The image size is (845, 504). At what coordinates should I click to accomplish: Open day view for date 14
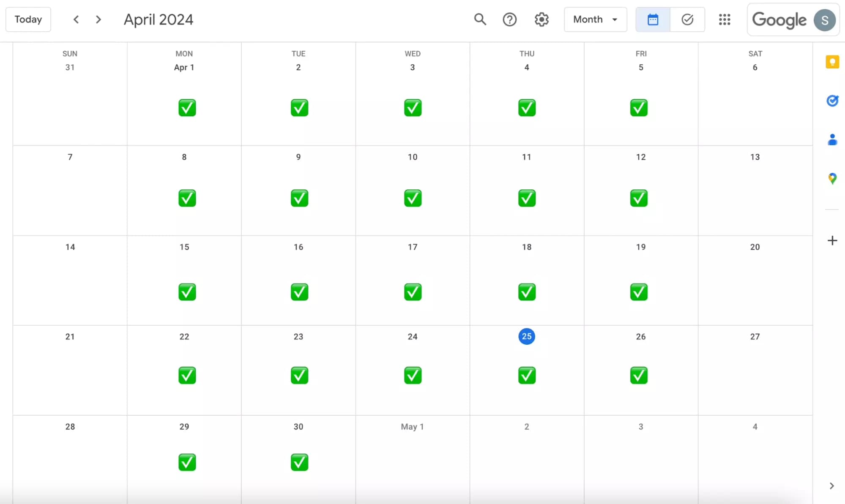tap(70, 247)
